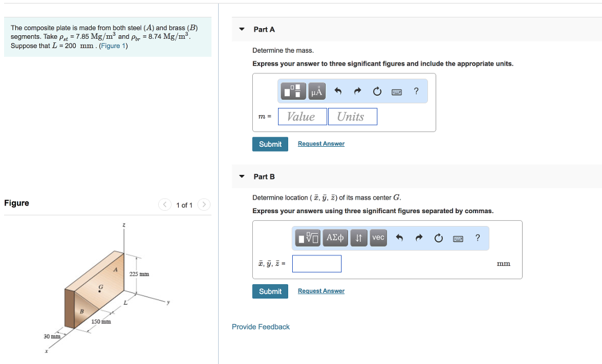The width and height of the screenshot is (602, 364).
Task: Collapse the Part B section
Action: click(x=241, y=176)
